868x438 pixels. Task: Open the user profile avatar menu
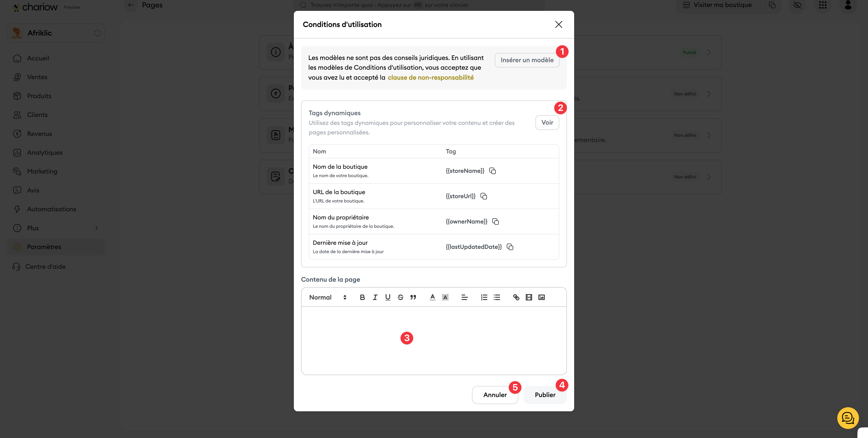(x=848, y=5)
